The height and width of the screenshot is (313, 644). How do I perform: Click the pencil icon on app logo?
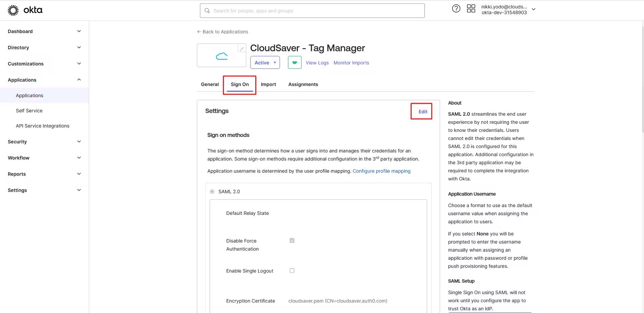[x=241, y=48]
